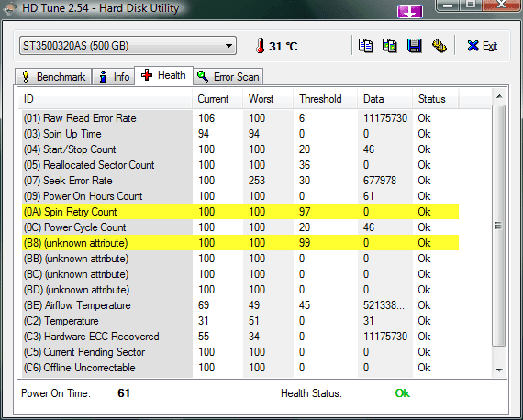
Task: Select the (BC) unknown attribute row
Action: [x=240, y=274]
